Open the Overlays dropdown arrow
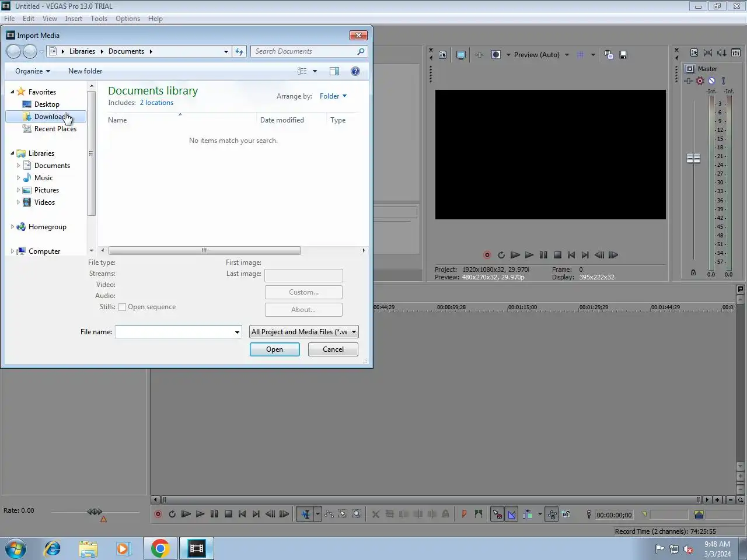 tap(593, 55)
